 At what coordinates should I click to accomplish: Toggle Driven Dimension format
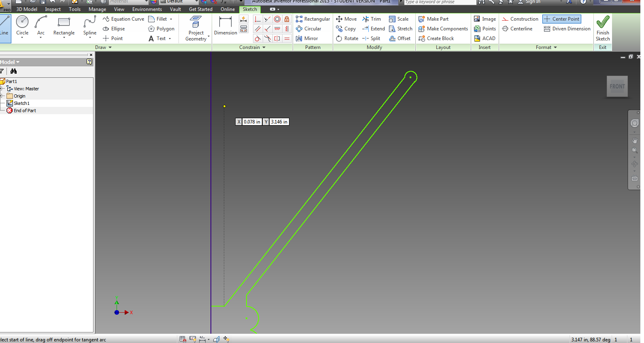coord(567,29)
